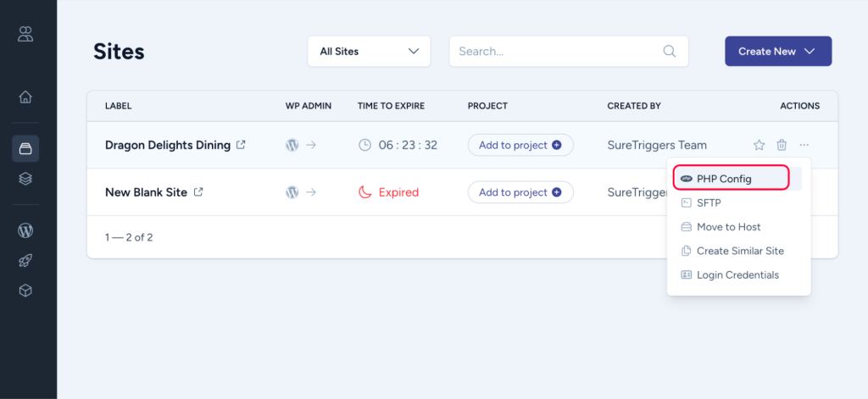Viewport: 868px width, 399px height.
Task: Click the moon icon beside Expired
Action: (x=364, y=192)
